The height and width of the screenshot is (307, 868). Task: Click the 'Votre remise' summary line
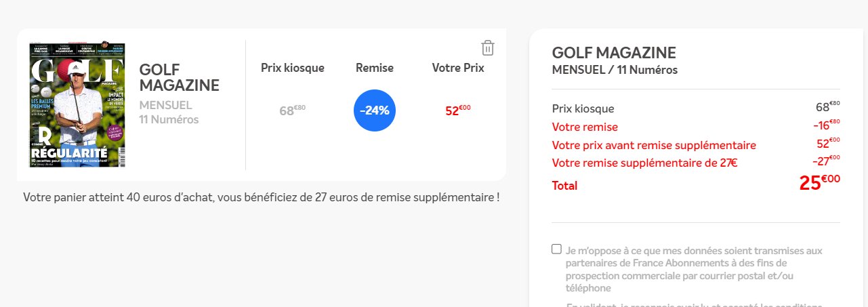pos(585,127)
